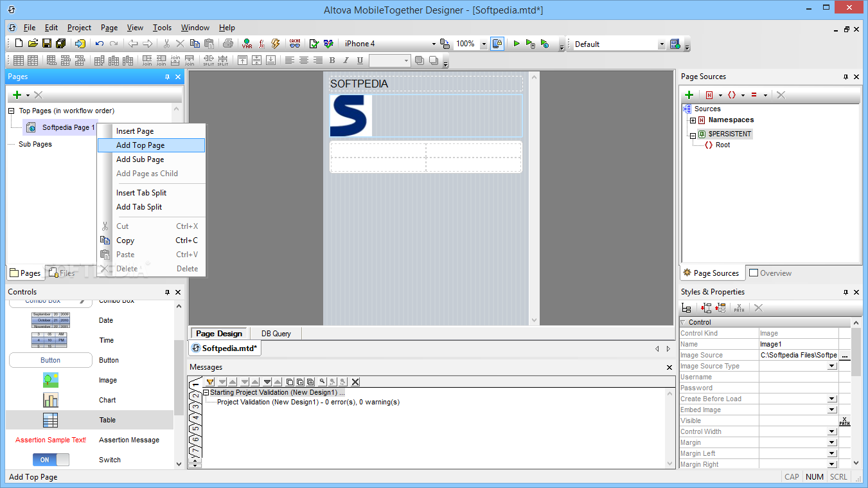Click the ... browse button for Image Source
Image resolution: width=868 pixels, height=488 pixels.
click(845, 355)
